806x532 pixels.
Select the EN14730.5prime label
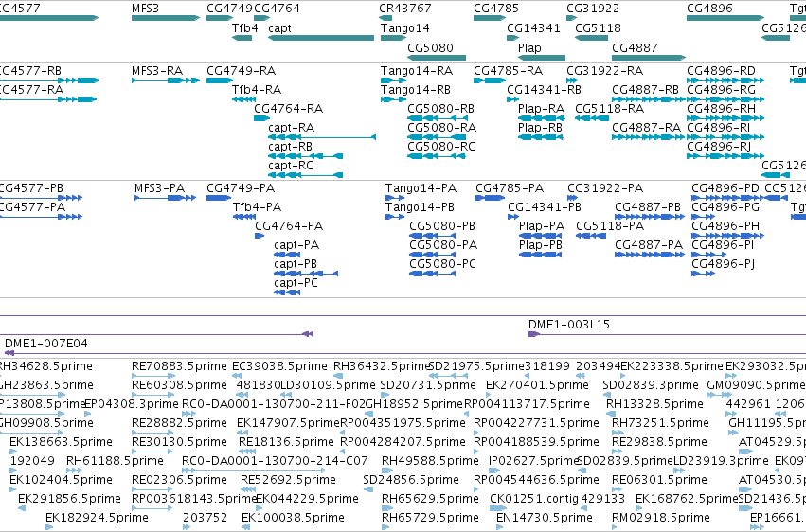[545, 518]
